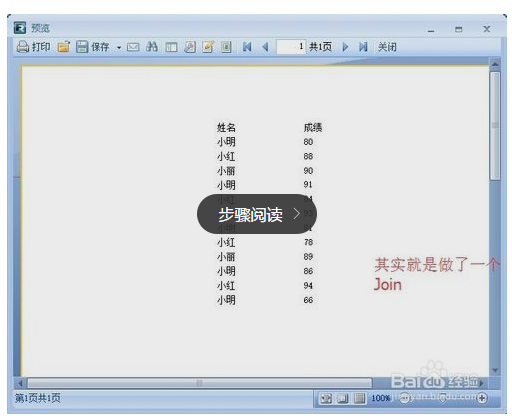The width and height of the screenshot is (512, 416).
Task: Click the 预览 window app icon
Action: point(20,28)
